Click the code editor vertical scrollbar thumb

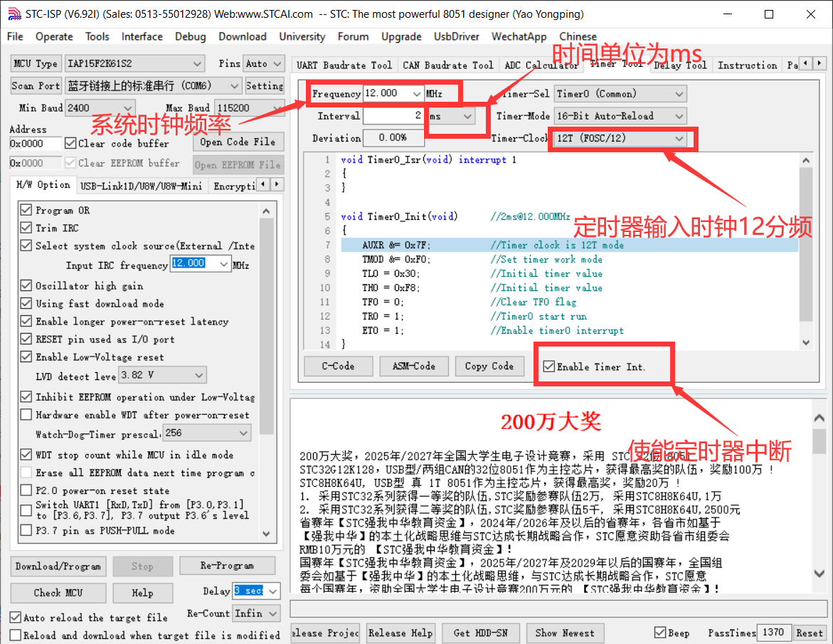(x=806, y=244)
